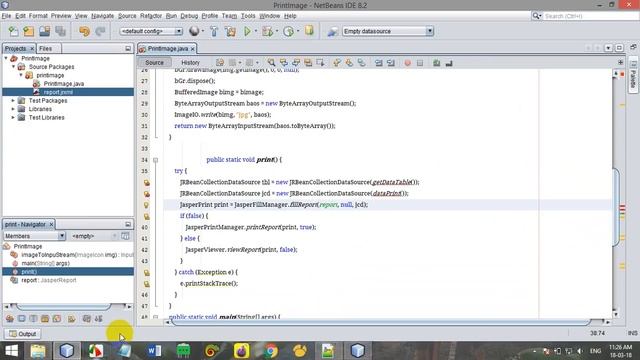
Task: Click the Save All toolbar icon
Action: tap(60, 31)
